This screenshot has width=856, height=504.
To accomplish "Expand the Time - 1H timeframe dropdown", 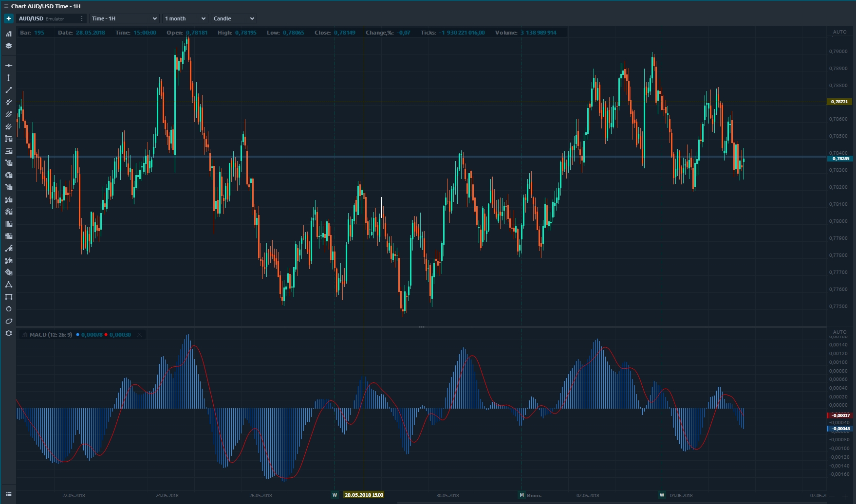I will pos(124,18).
